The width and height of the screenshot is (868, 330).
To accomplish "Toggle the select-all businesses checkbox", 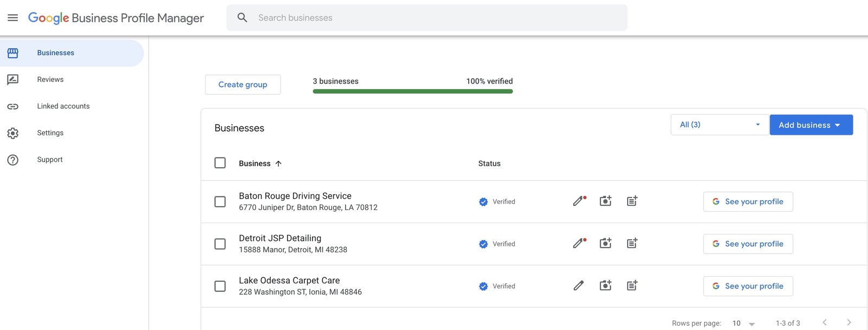I will point(220,163).
